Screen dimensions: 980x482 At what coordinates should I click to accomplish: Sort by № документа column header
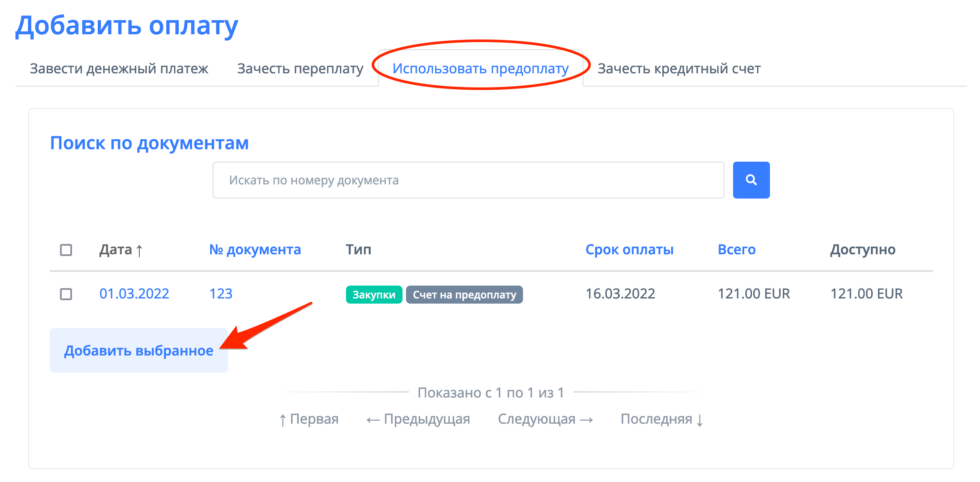[255, 250]
